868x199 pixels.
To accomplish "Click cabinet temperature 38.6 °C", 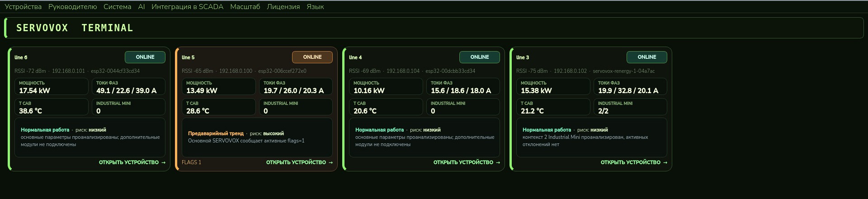I will (x=30, y=111).
